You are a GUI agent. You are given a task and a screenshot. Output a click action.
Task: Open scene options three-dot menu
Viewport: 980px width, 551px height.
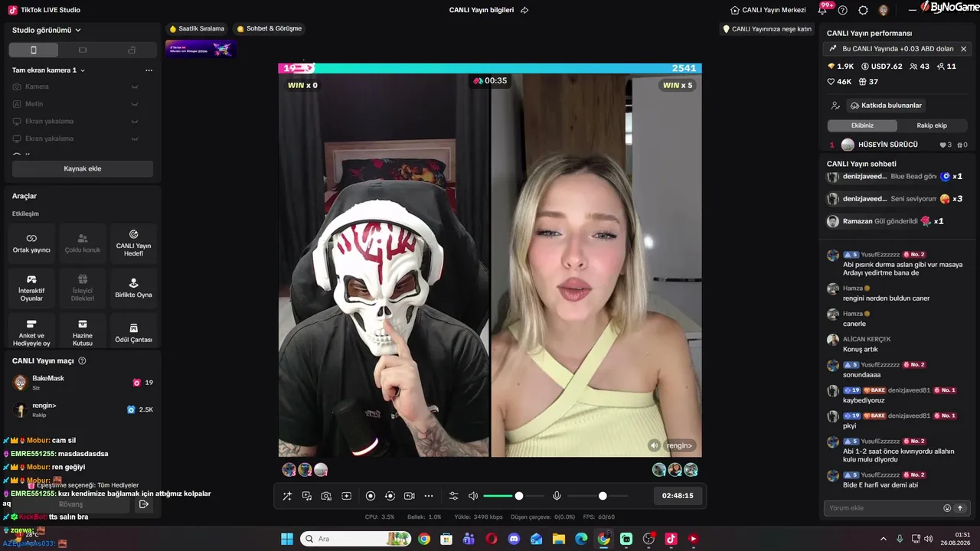149,70
